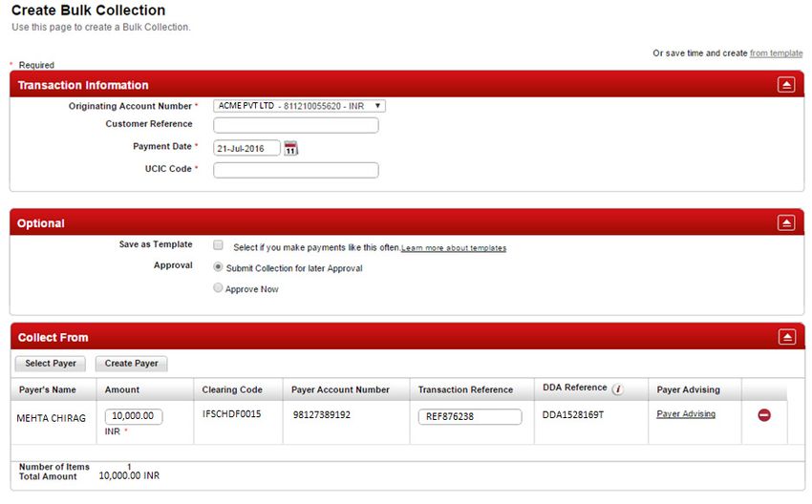Open the Originating Account Number dropdown

pyautogui.click(x=299, y=106)
